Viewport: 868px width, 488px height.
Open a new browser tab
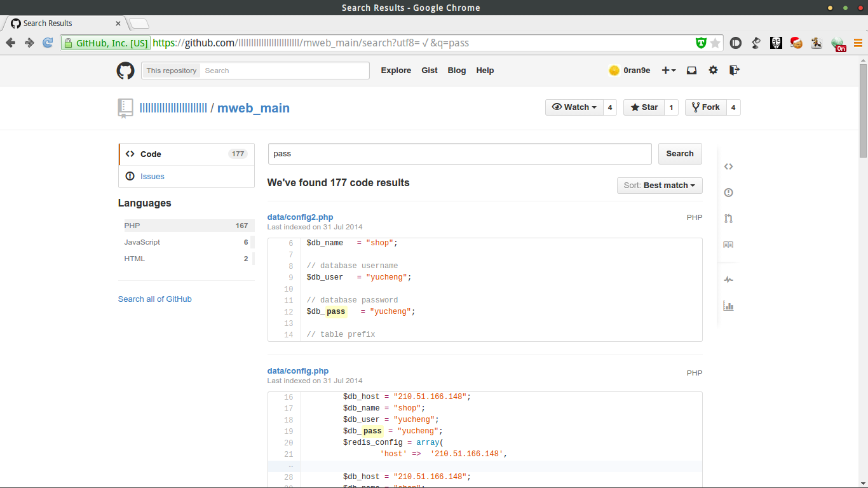(x=139, y=24)
